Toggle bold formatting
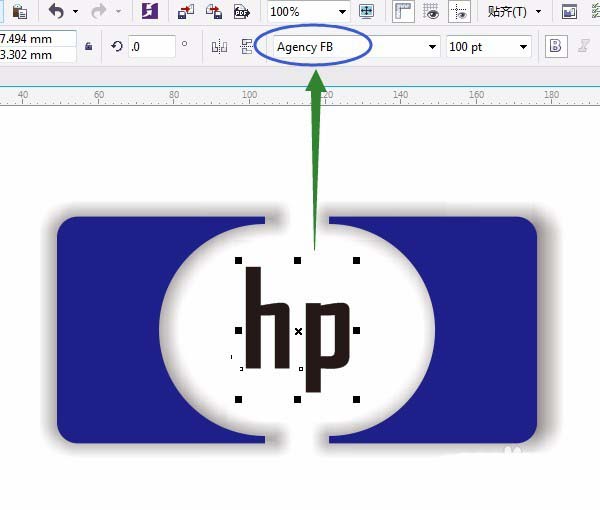This screenshot has width=600, height=510. (556, 46)
